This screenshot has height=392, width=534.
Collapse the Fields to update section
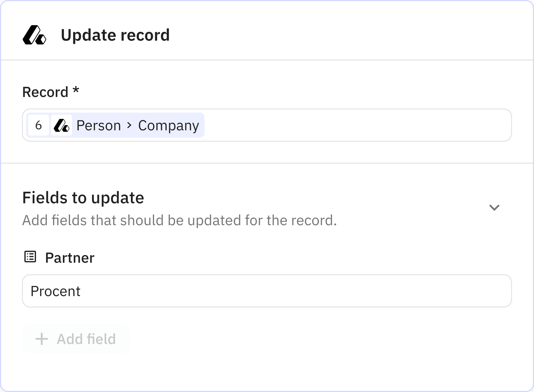point(494,207)
